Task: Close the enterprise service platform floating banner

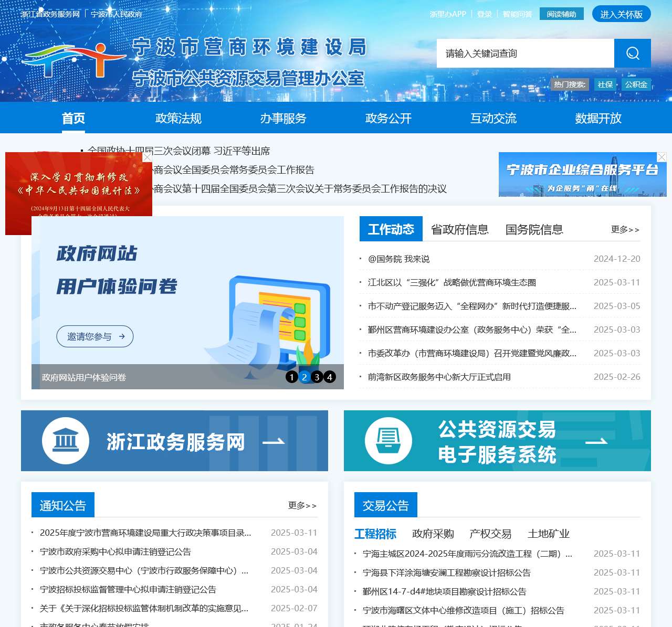Action: tap(662, 157)
